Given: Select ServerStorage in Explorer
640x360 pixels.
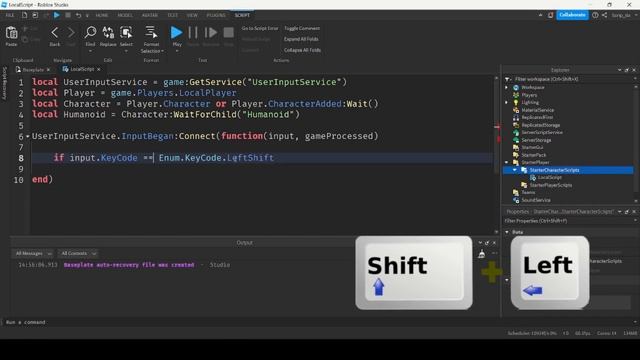Looking at the screenshot, I should (x=536, y=140).
